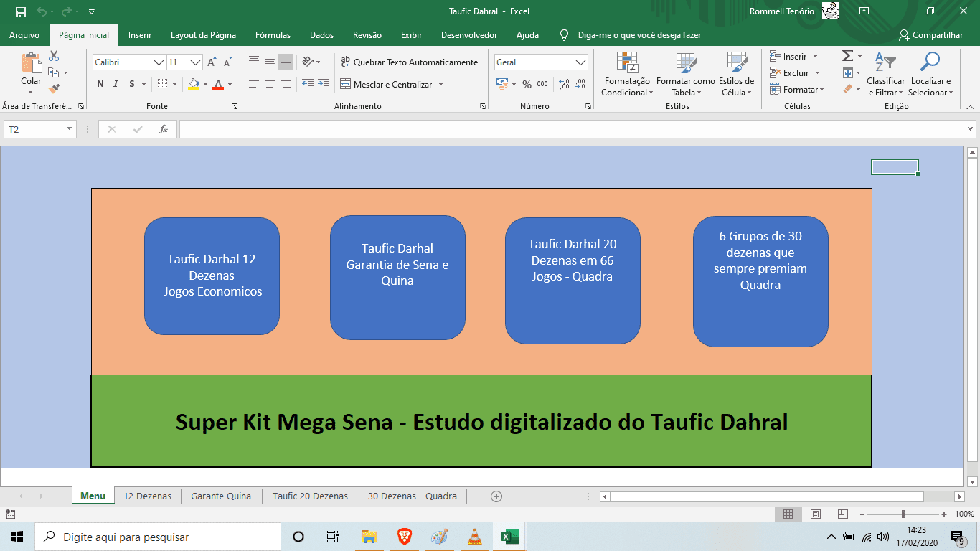Open Formatar como Tabela dropdown
This screenshot has height=551, width=980.
click(685, 74)
